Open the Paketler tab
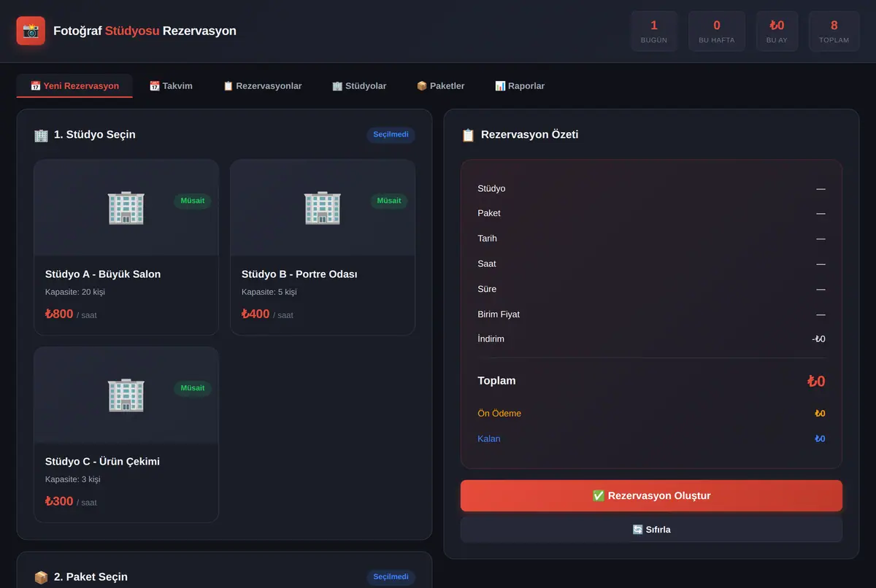Viewport: 876px width, 588px height. pyautogui.click(x=440, y=86)
